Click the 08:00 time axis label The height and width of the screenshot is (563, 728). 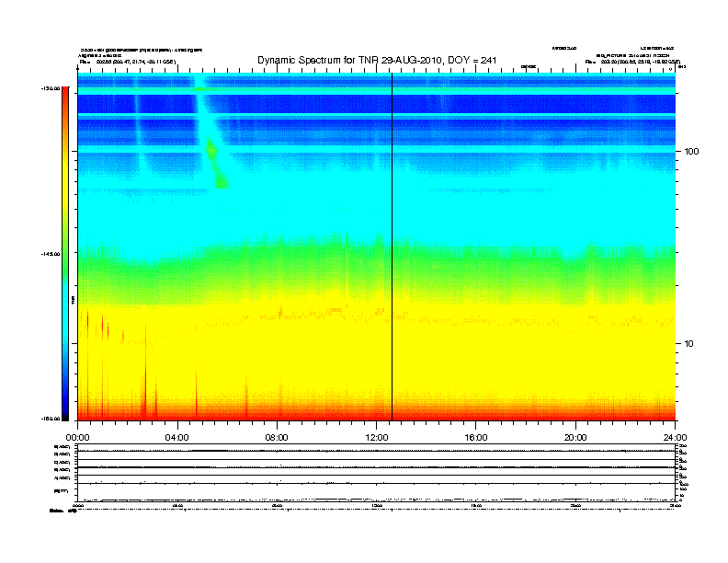[277, 438]
